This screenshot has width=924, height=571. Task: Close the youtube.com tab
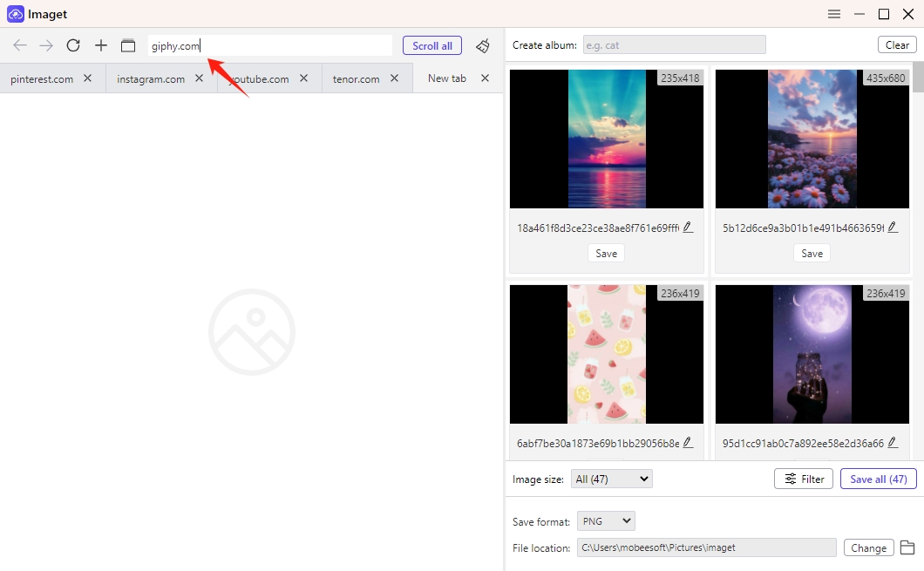point(304,78)
